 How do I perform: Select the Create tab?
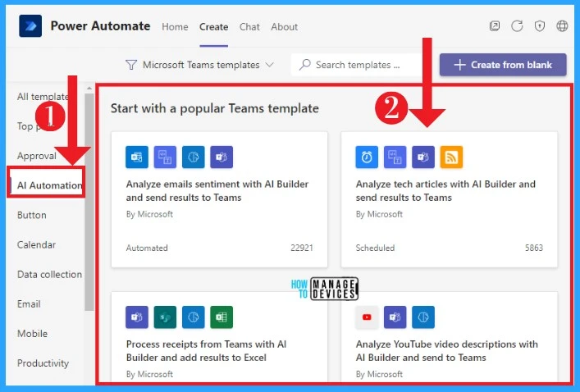click(x=214, y=27)
